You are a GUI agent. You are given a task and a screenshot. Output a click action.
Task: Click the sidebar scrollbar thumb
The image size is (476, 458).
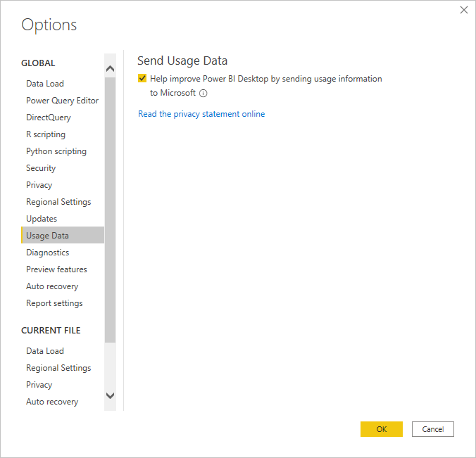coord(110,210)
